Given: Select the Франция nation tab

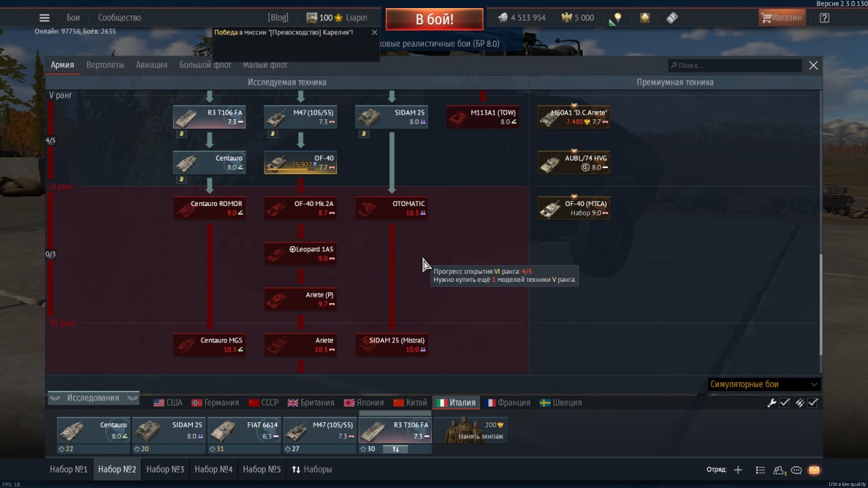Looking at the screenshot, I should (509, 403).
